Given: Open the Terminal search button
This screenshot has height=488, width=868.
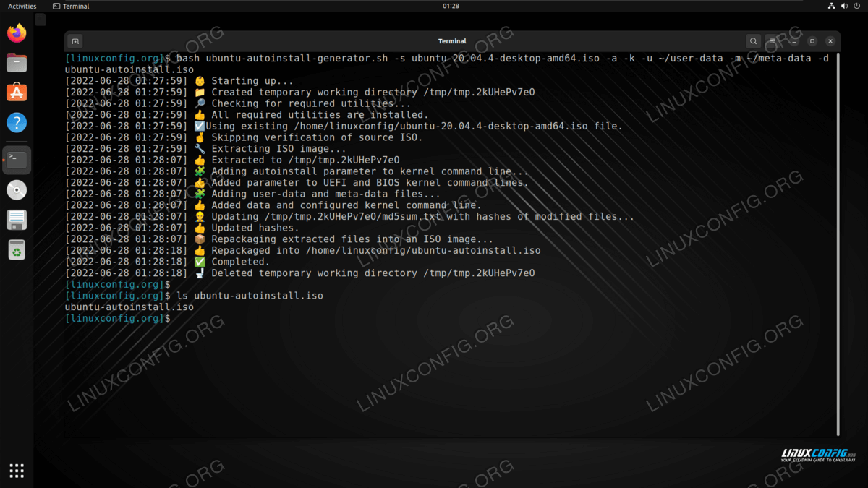Looking at the screenshot, I should pyautogui.click(x=754, y=41).
